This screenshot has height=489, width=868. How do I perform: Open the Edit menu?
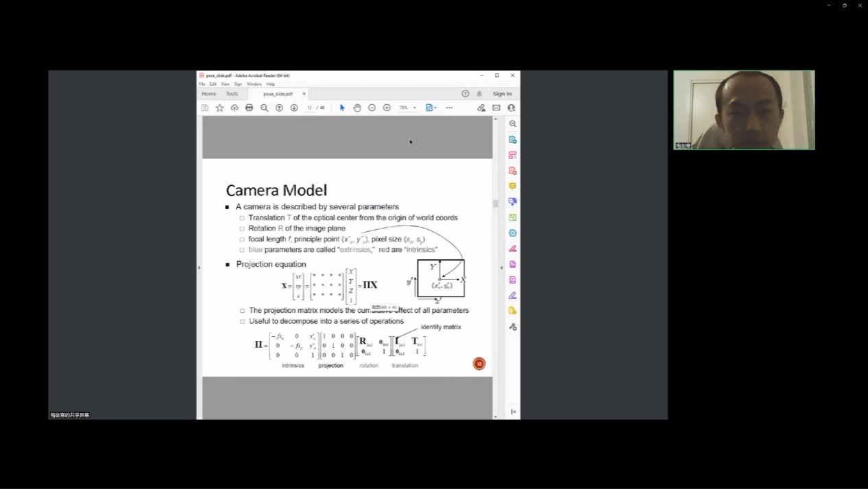coord(213,84)
